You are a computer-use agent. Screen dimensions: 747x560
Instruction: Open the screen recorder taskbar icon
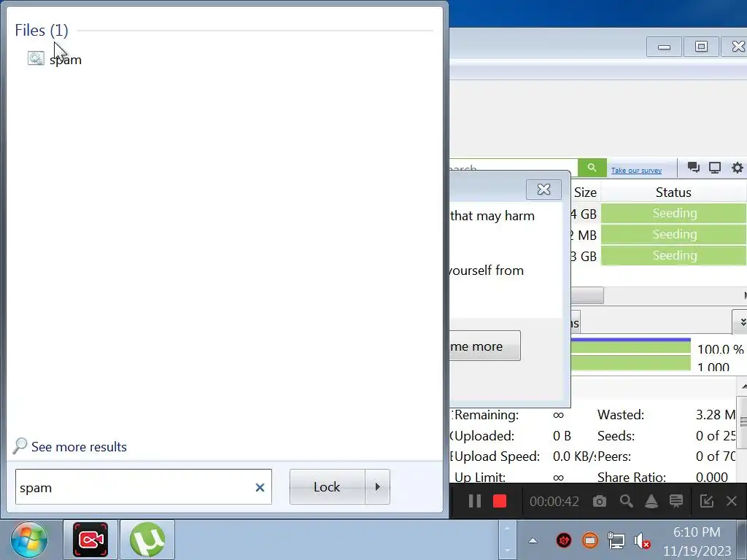90,540
